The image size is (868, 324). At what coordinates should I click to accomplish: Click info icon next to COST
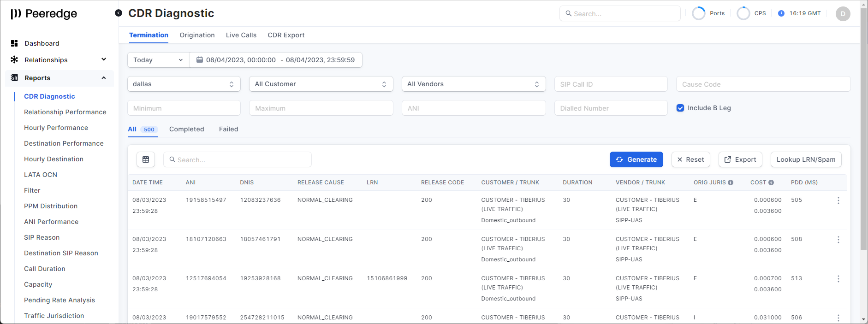(x=771, y=183)
